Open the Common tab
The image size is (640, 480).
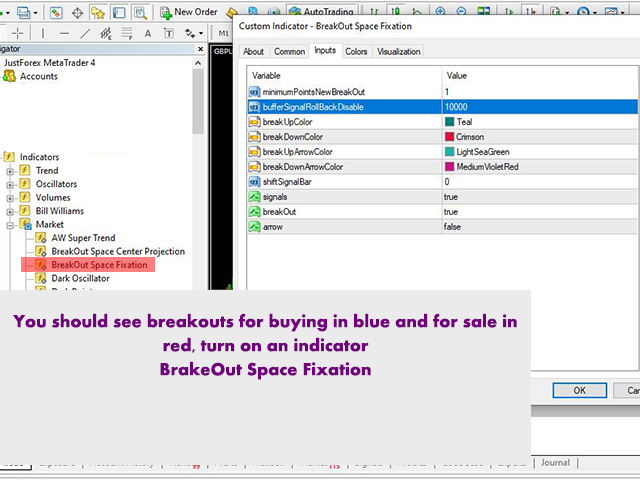289,51
